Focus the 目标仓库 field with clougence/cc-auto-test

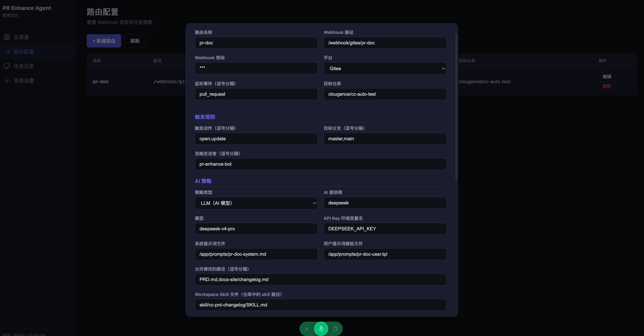click(x=385, y=94)
